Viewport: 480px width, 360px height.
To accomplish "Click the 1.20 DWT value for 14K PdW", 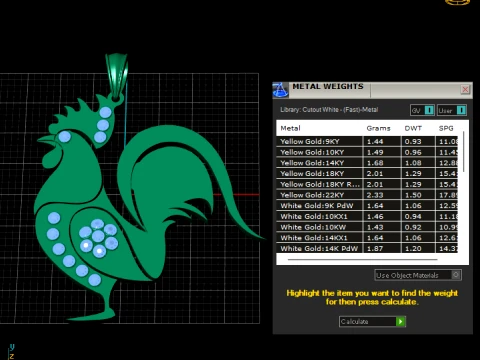I will click(413, 248).
